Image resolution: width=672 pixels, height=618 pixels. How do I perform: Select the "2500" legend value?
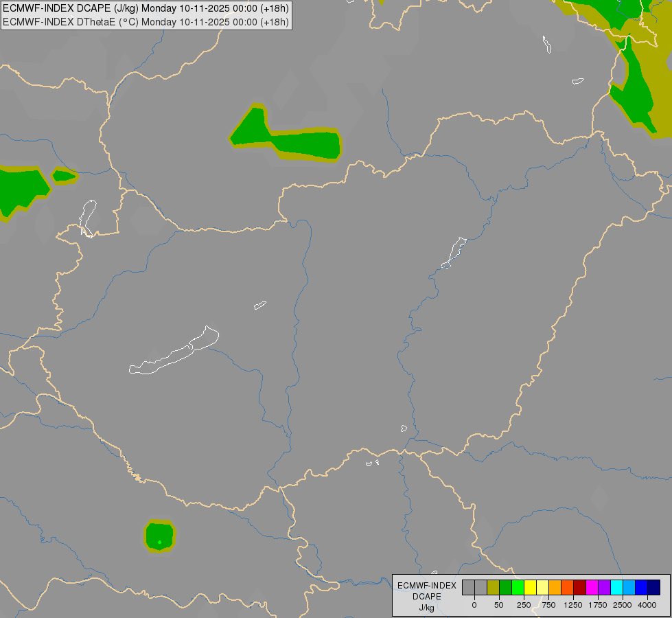click(623, 605)
